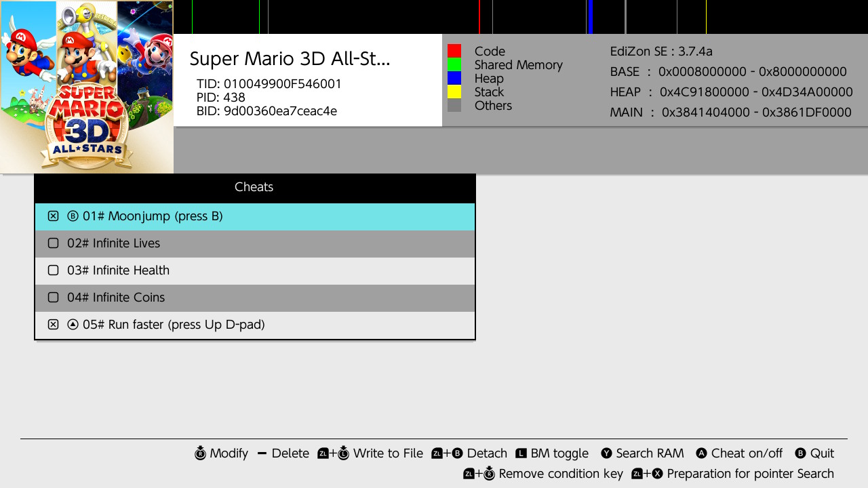The image size is (868, 488).
Task: Click the BASE address range line
Action: 728,72
